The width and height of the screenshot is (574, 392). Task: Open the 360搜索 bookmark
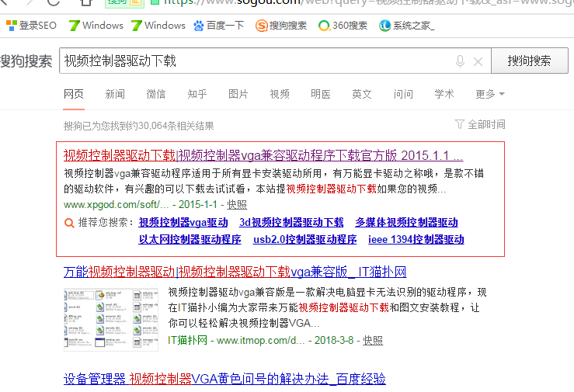click(x=343, y=26)
